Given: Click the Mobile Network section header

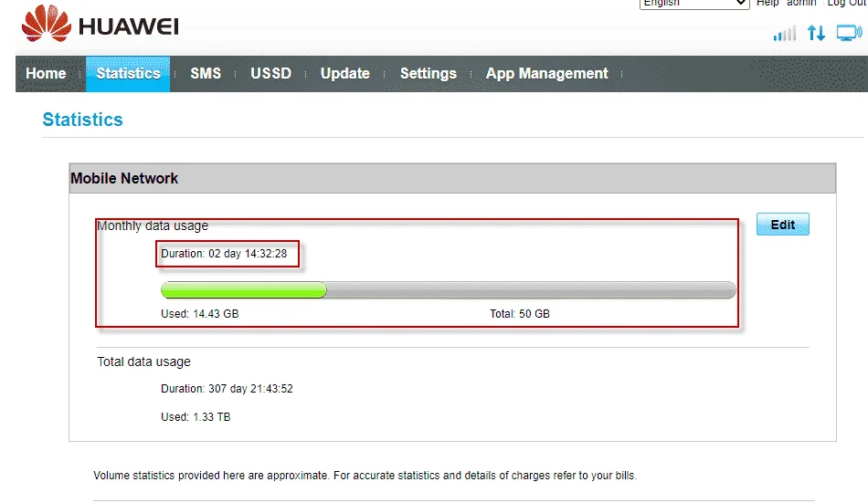Looking at the screenshot, I should [452, 178].
